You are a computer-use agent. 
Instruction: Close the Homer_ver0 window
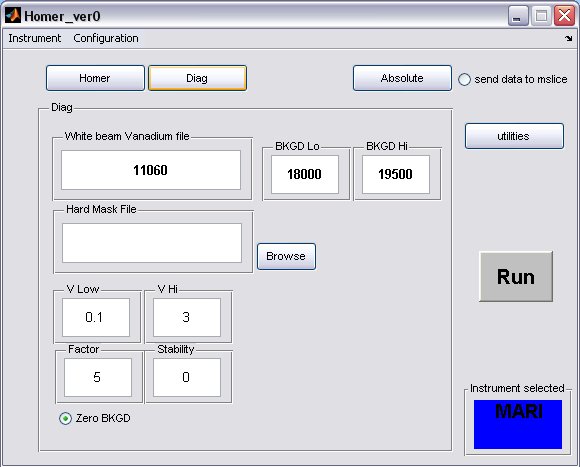[x=564, y=16]
